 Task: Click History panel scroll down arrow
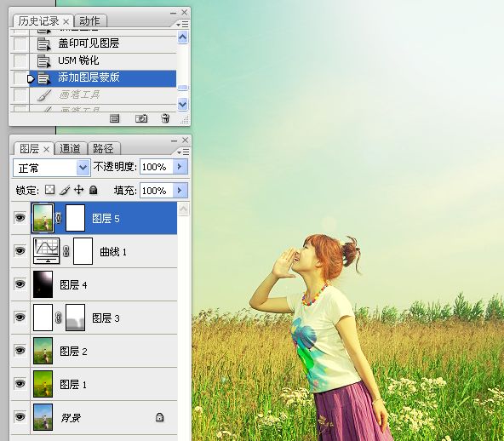[x=182, y=104]
